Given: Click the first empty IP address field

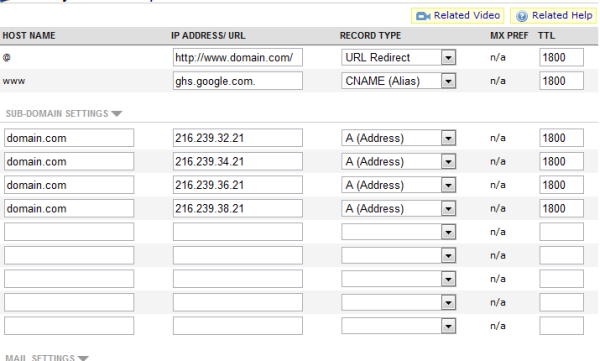Looking at the screenshot, I should (x=238, y=232).
